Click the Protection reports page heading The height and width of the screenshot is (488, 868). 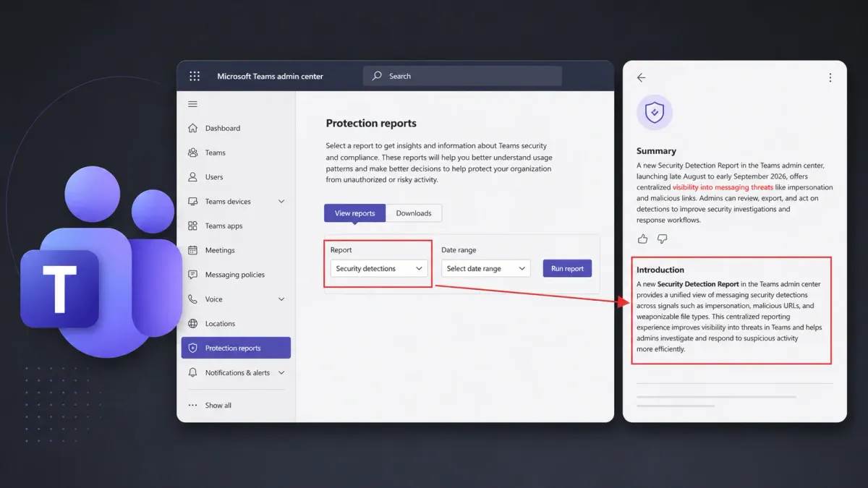coord(371,123)
